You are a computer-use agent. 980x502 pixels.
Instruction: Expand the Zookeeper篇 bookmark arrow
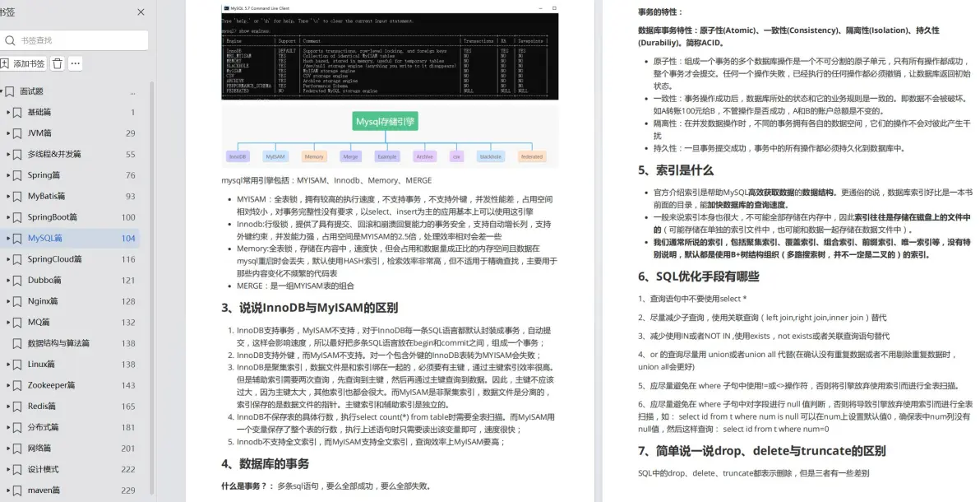click(8, 386)
